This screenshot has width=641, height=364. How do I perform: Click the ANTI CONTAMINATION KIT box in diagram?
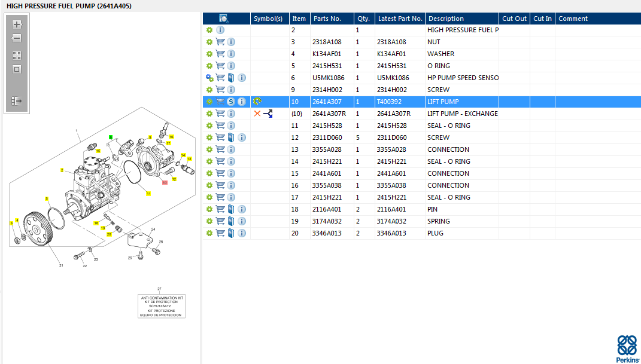[x=162, y=307]
